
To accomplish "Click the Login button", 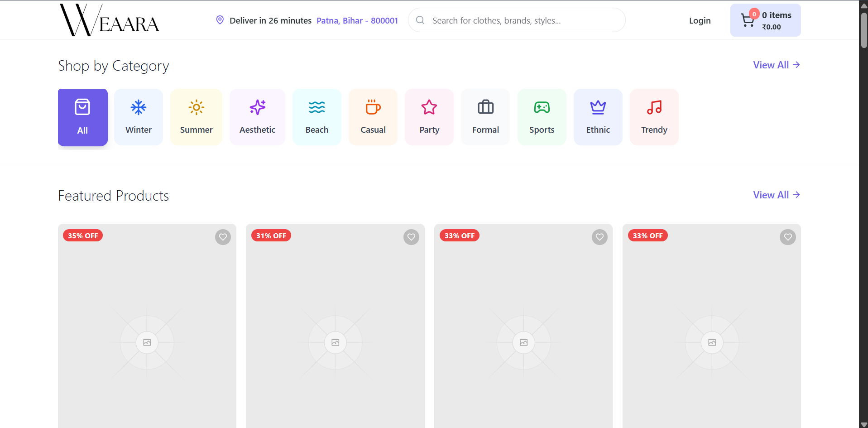I will point(700,20).
